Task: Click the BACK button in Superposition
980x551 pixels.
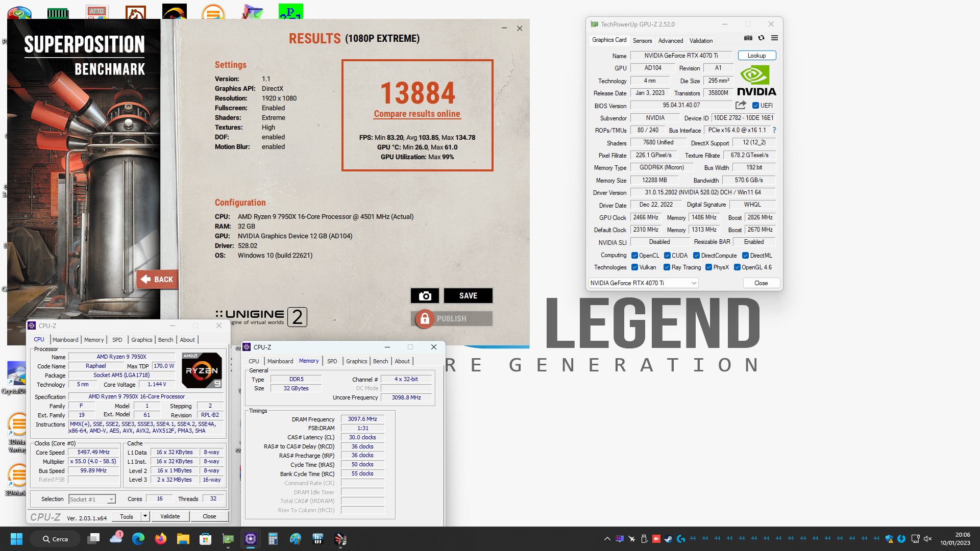Action: (157, 279)
